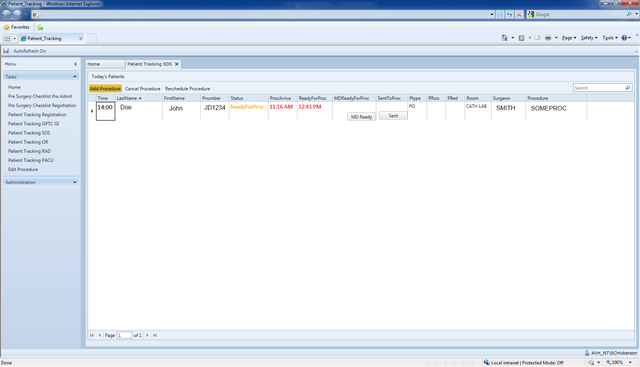
Task: Open Patient Tracking Registration
Action: [x=37, y=115]
